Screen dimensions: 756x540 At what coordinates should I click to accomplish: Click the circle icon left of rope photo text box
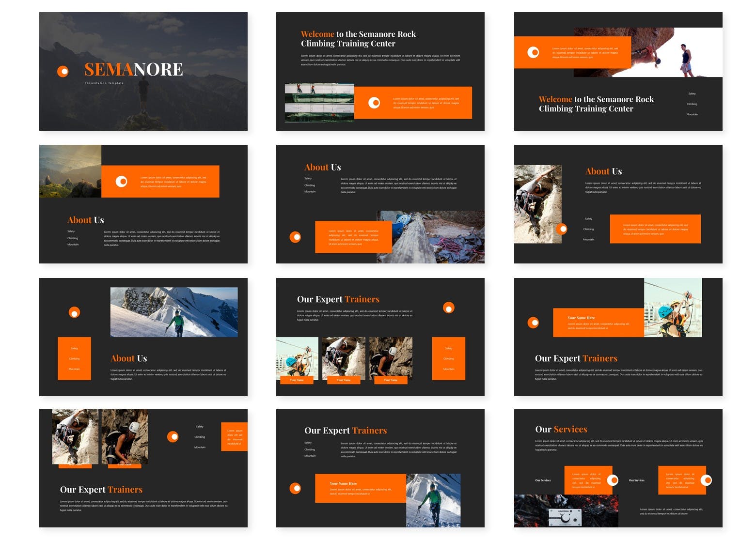(295, 237)
